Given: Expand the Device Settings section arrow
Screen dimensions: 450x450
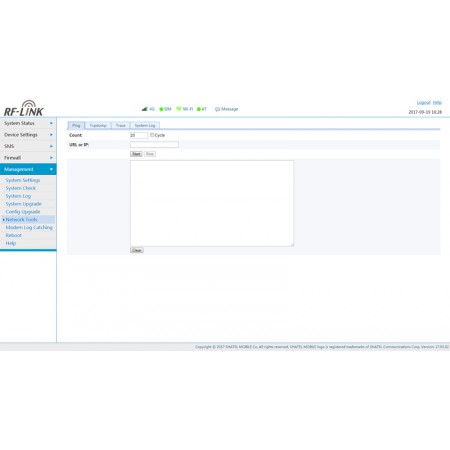Looking at the screenshot, I should tap(51, 135).
